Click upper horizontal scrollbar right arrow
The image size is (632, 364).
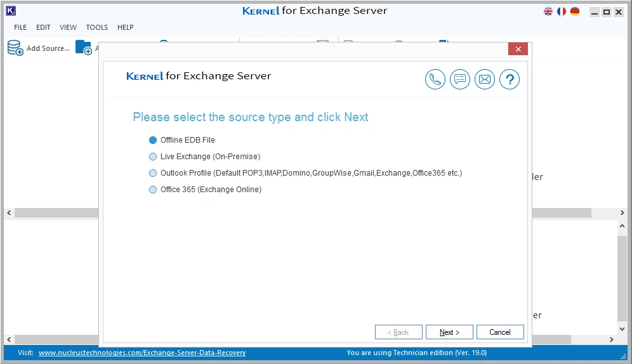click(622, 212)
